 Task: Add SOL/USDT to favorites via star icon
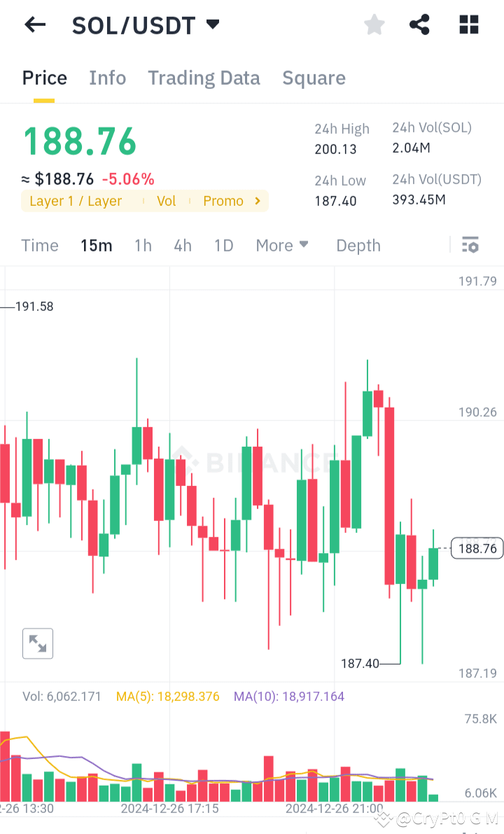(374, 25)
